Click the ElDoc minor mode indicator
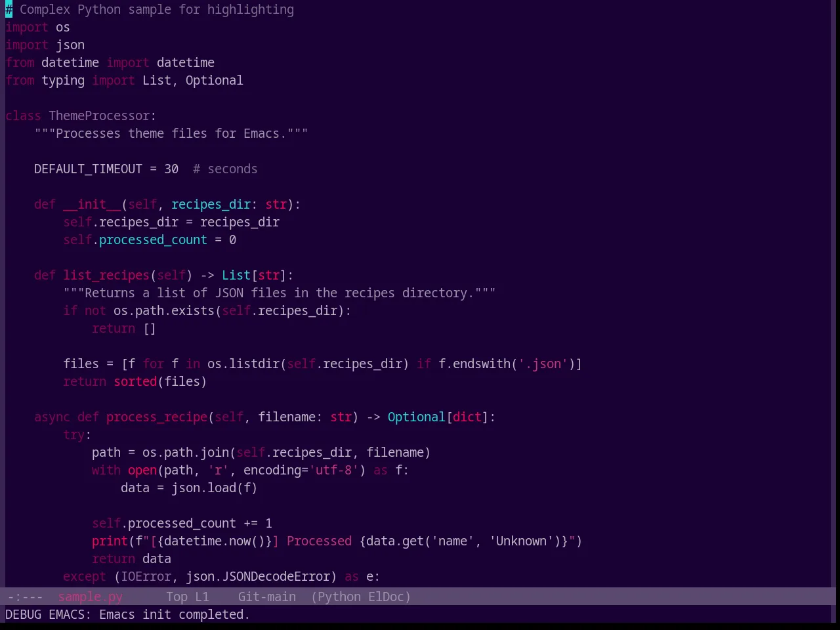840x630 pixels. pyautogui.click(x=386, y=597)
